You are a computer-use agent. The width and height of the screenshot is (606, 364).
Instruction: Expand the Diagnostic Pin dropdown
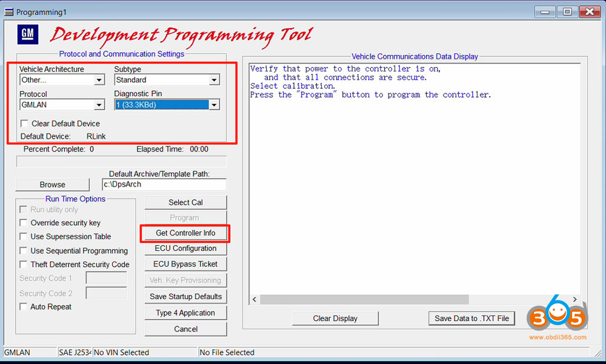(214, 105)
